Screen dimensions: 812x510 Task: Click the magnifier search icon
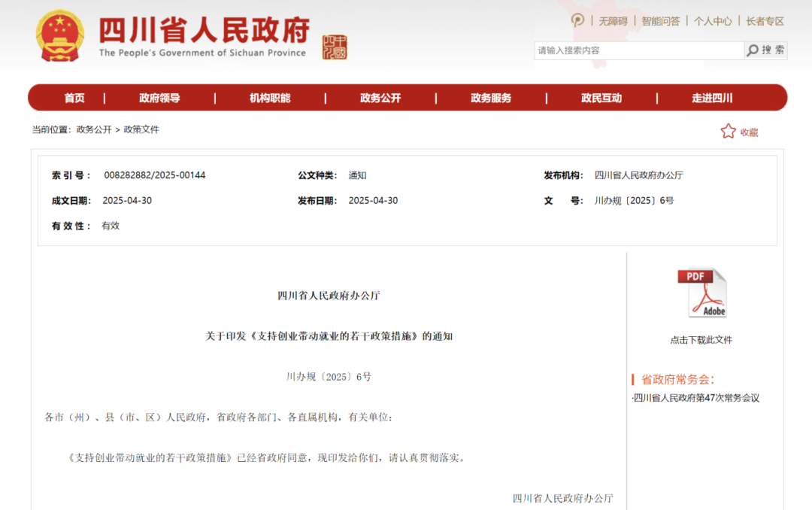pyautogui.click(x=753, y=50)
